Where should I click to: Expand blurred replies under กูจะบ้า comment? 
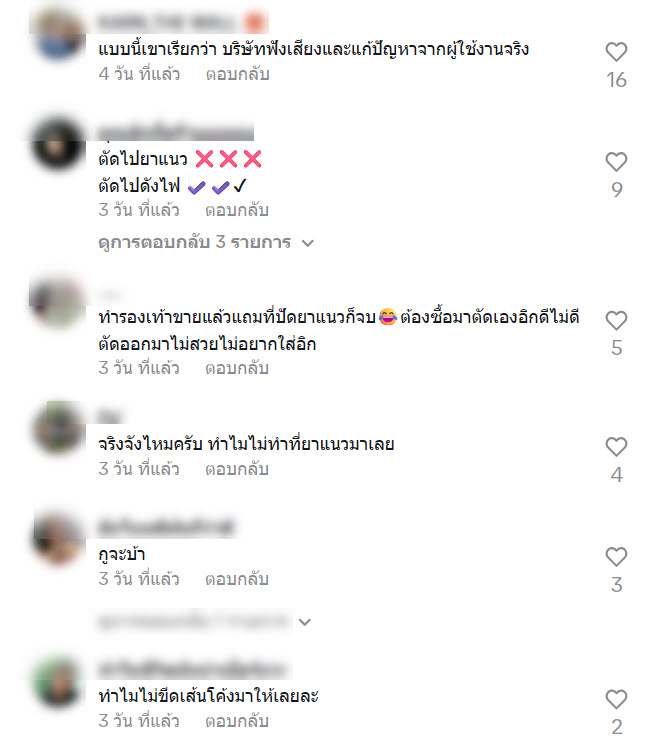click(205, 622)
